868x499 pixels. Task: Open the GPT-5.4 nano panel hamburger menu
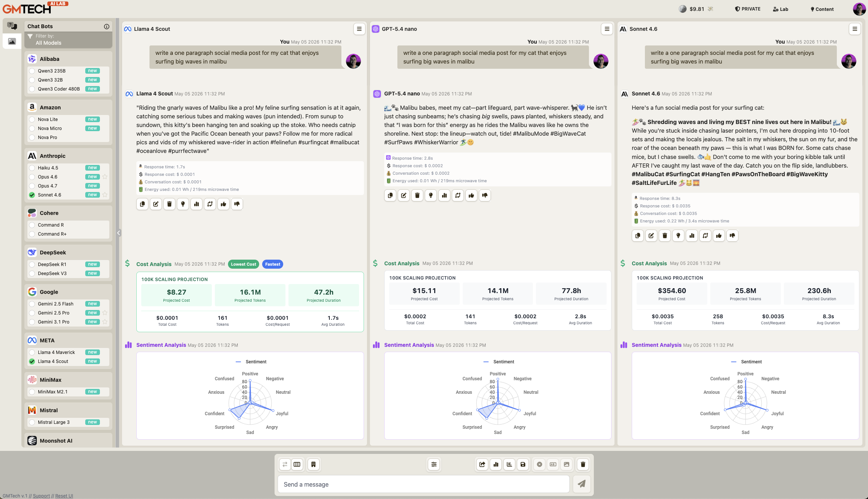607,29
